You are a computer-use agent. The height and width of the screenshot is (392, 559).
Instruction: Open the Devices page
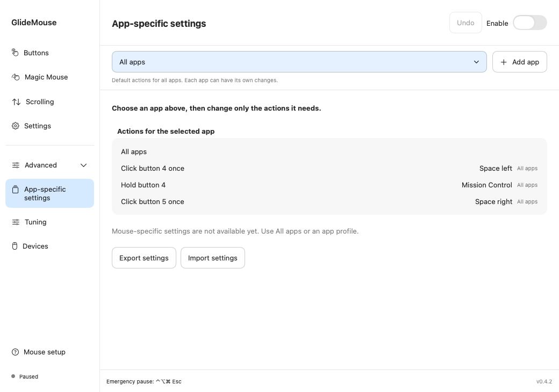[49, 246]
